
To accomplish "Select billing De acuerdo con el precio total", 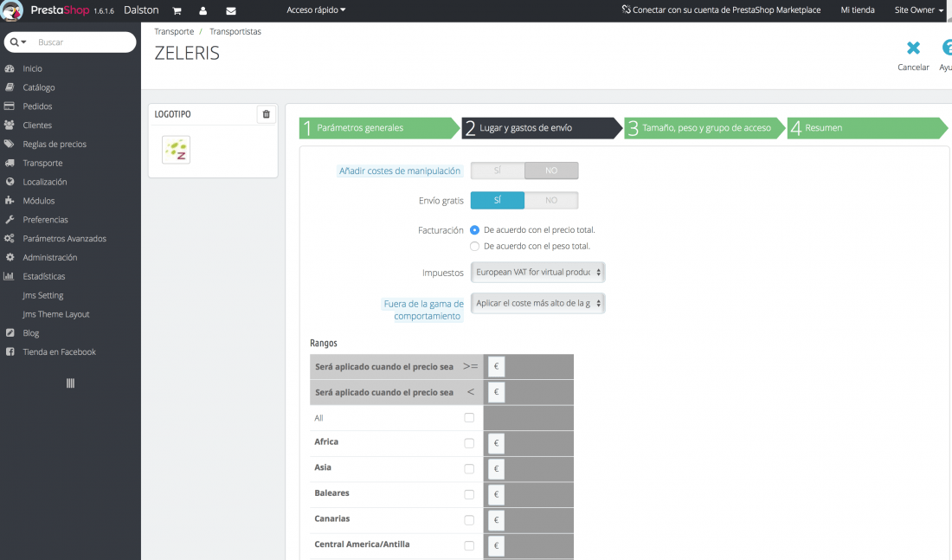I will pos(475,230).
